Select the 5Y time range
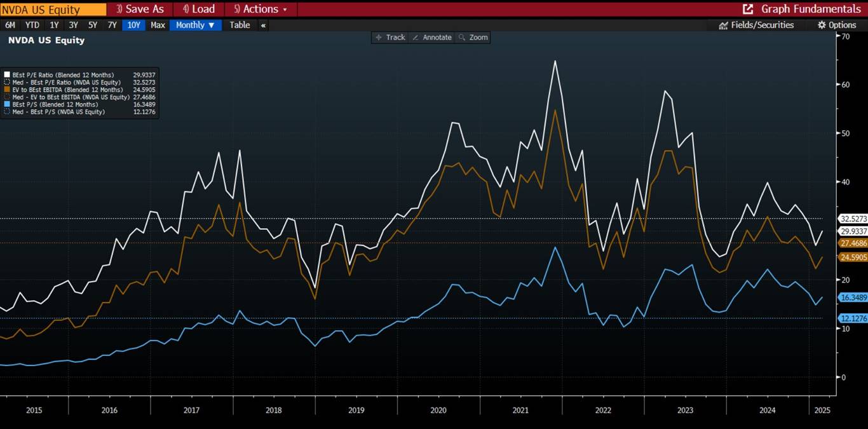The width and height of the screenshot is (868, 429). (x=93, y=25)
